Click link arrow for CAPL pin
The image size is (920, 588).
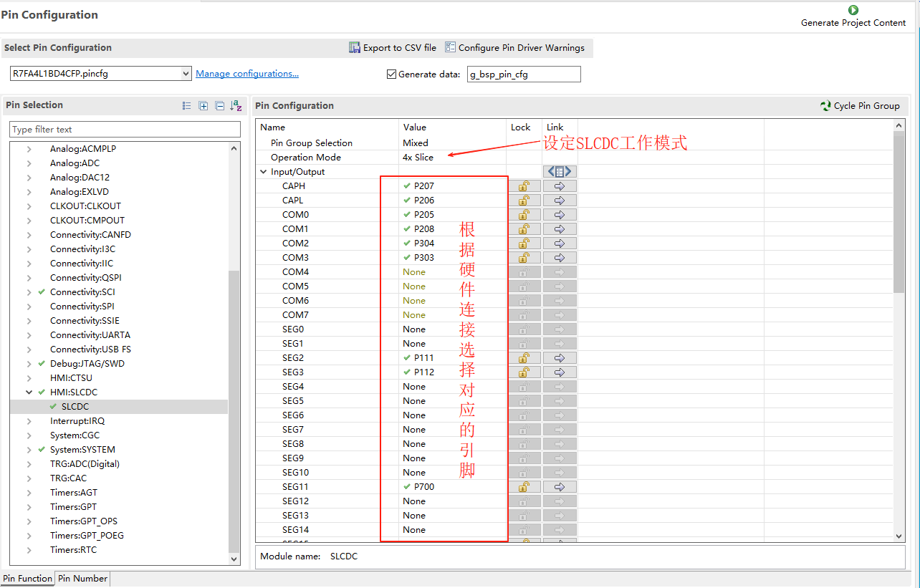coord(560,200)
